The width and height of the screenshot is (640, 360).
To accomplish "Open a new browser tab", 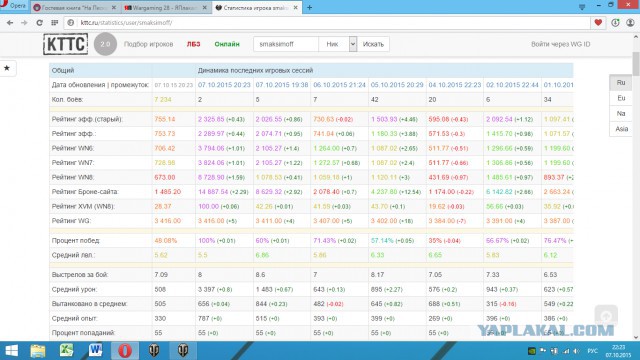I will click(309, 7).
